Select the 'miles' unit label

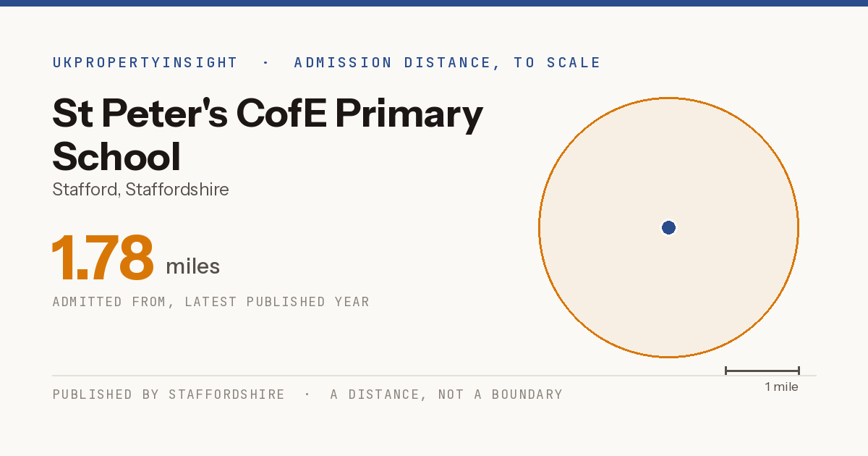(x=192, y=267)
